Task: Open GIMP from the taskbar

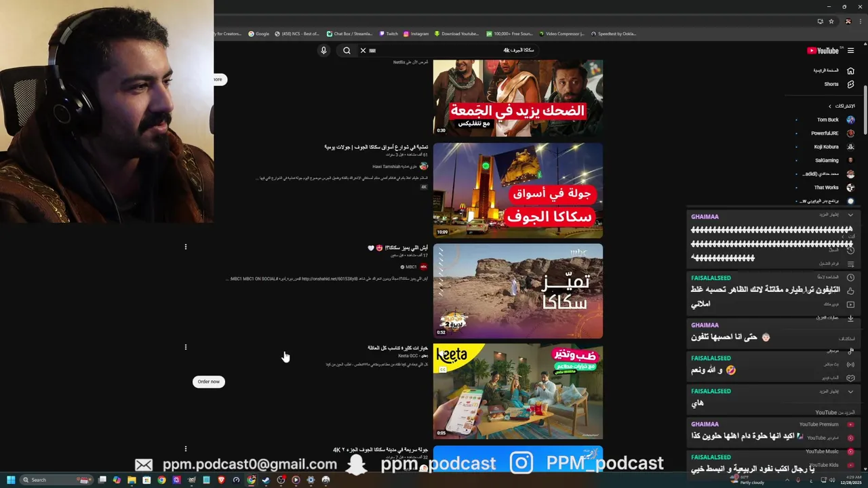Action: coord(191,480)
